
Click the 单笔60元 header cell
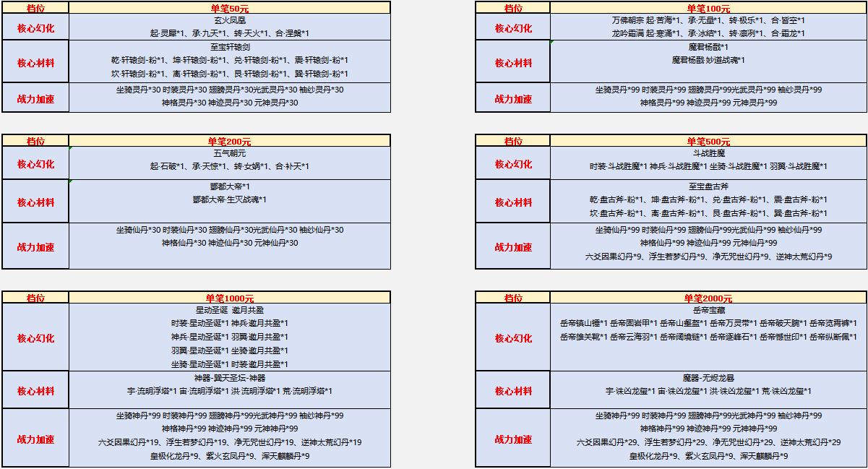230,7
